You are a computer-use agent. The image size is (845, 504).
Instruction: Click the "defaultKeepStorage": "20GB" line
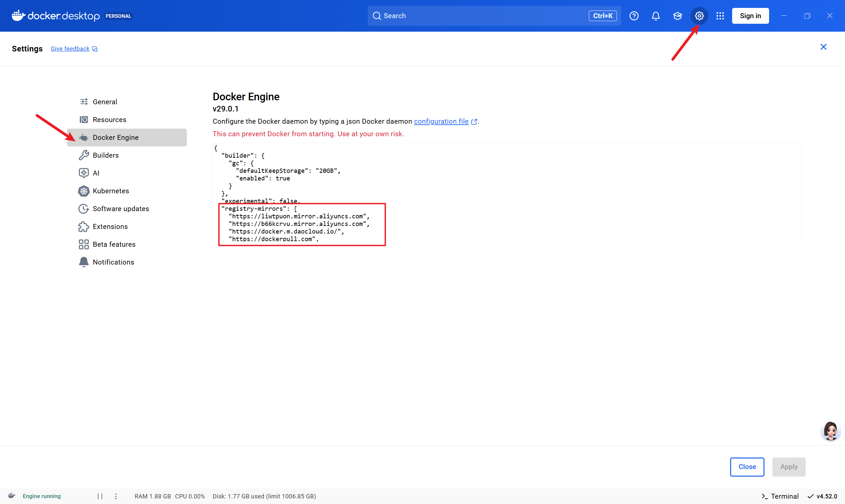[288, 171]
